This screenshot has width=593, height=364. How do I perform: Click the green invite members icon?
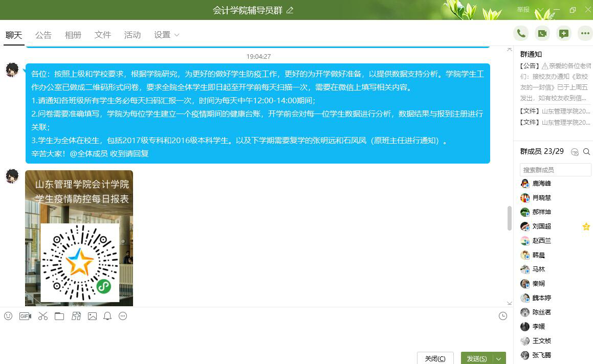tap(563, 34)
